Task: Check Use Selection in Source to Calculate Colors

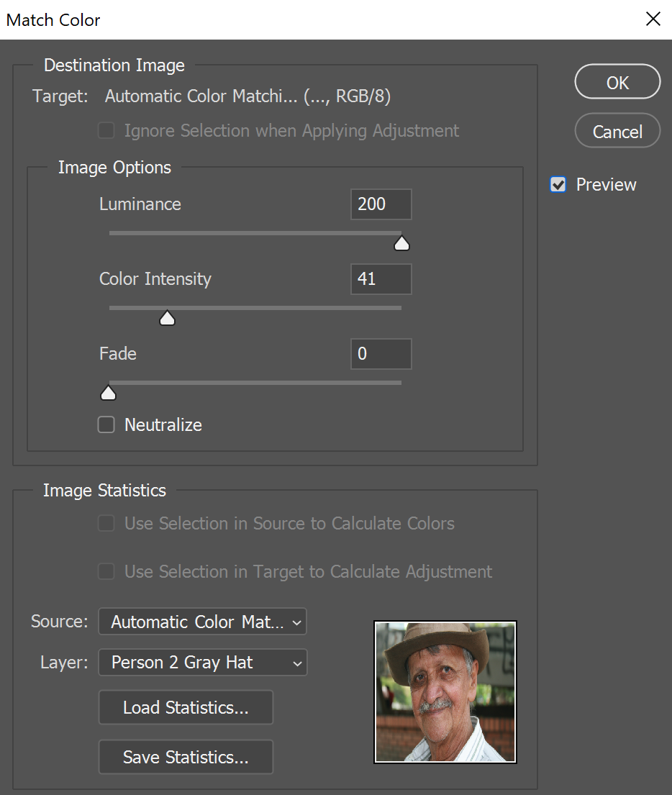Action: click(x=106, y=524)
